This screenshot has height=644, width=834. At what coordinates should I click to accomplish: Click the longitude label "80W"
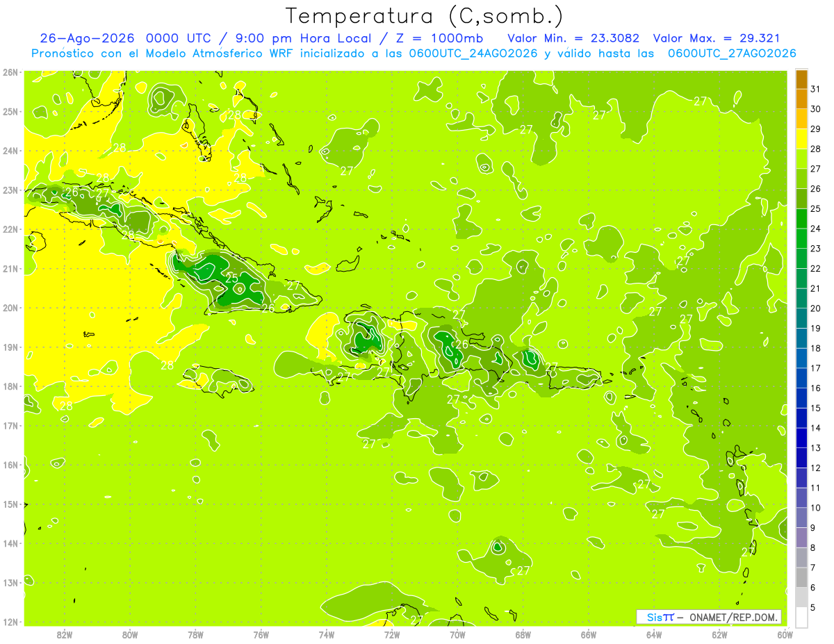(x=129, y=634)
